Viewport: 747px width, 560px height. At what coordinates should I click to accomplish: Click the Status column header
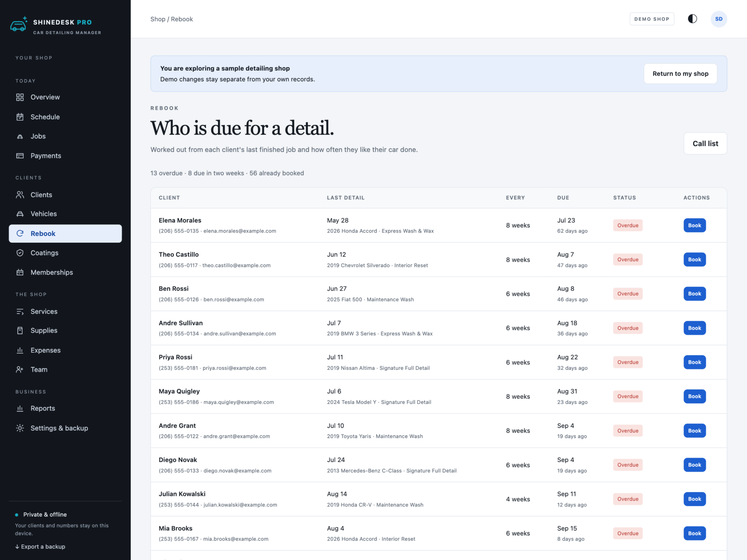point(624,198)
